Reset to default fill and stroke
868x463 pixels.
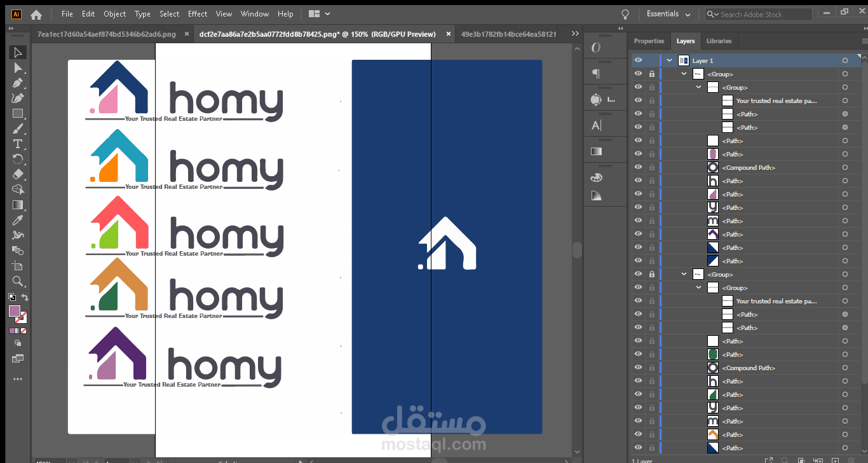(11, 297)
